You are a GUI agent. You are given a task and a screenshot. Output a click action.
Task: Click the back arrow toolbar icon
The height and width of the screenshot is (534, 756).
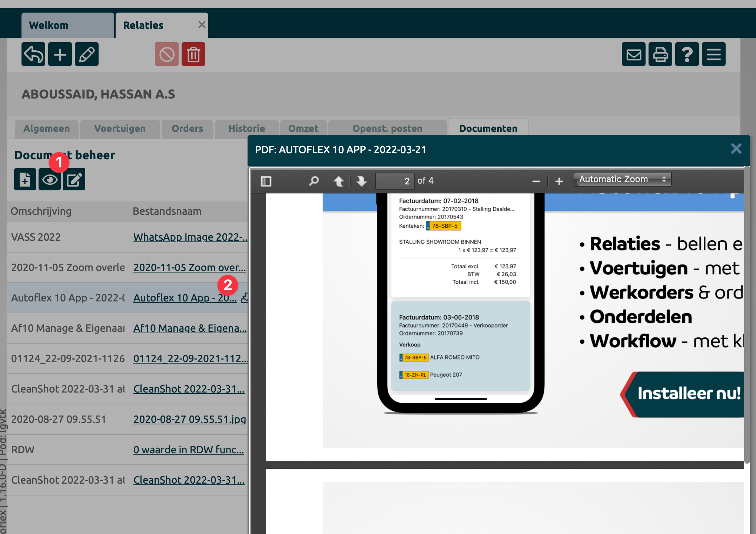33,54
